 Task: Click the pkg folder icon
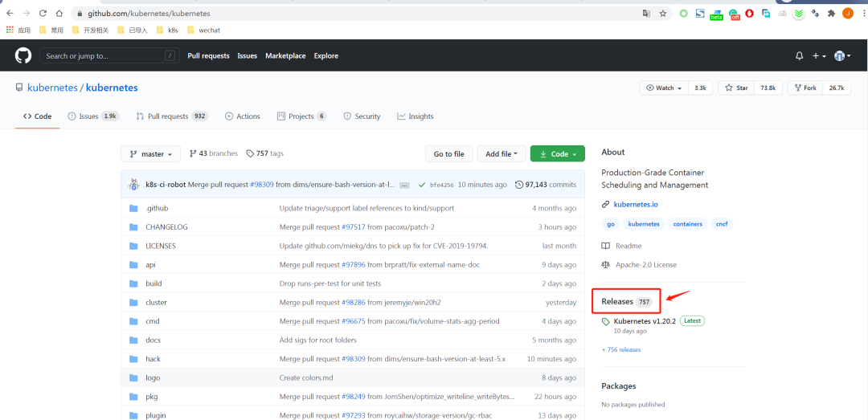pos(133,396)
